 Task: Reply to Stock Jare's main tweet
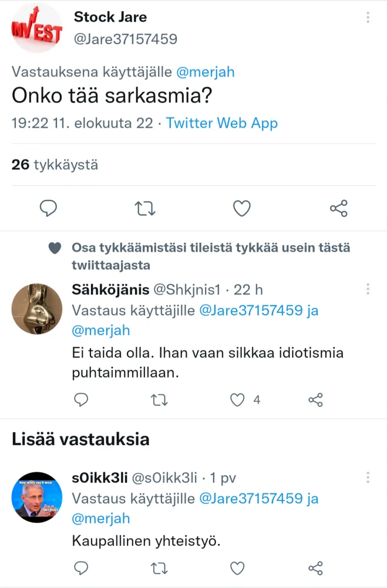coord(48,208)
